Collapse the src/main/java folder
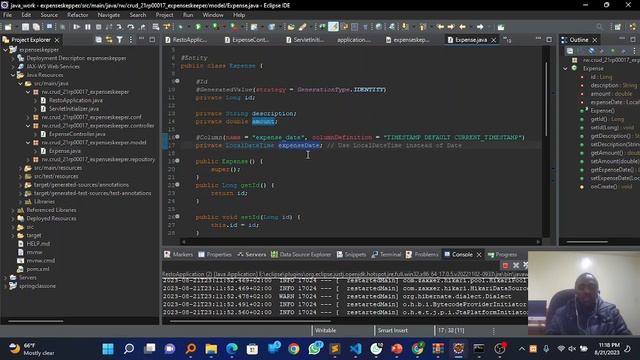 pyautogui.click(x=20, y=84)
